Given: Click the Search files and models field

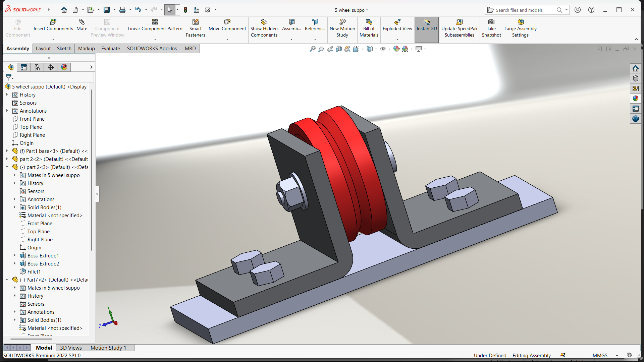Looking at the screenshot, I should (525, 10).
